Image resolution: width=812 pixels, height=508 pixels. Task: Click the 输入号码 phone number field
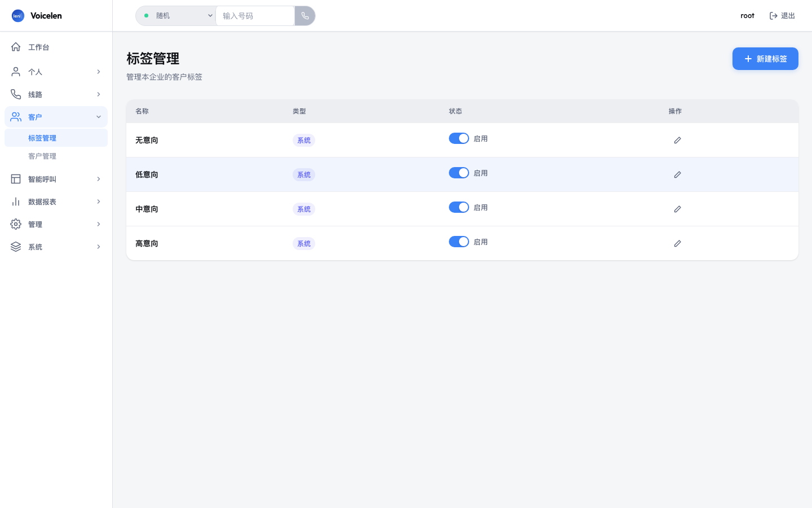point(255,16)
